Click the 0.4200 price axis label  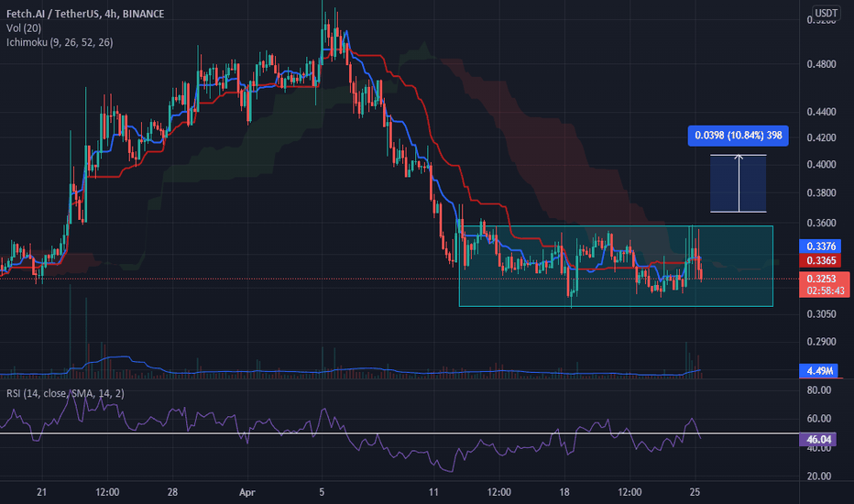point(821,137)
